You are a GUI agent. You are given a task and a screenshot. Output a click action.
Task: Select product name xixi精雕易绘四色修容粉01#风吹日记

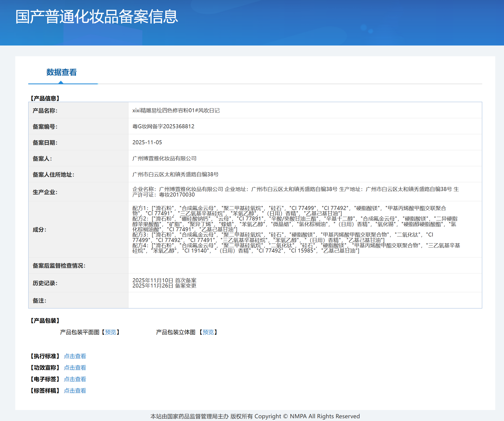176,110
